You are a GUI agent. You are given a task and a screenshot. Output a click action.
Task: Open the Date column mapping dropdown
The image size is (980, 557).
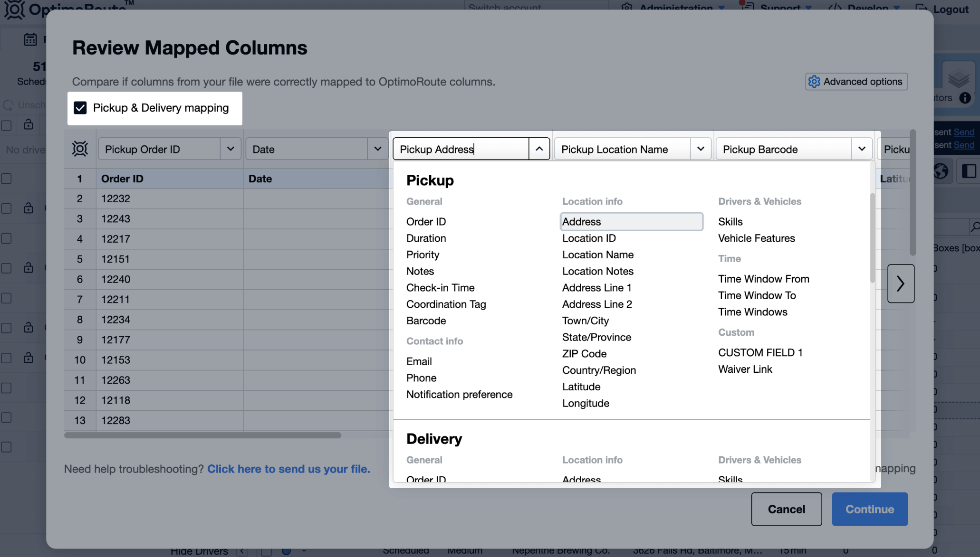click(377, 149)
